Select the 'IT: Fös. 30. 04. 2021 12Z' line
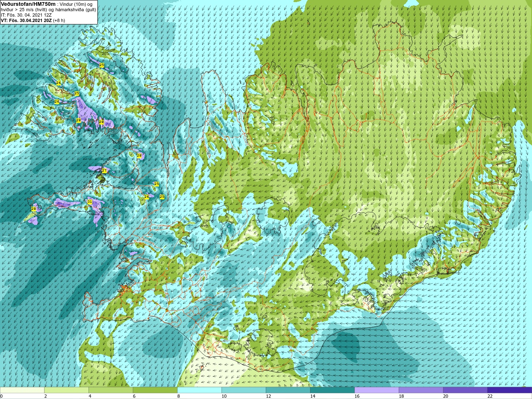The height and width of the screenshot is (399, 532). tap(26, 15)
